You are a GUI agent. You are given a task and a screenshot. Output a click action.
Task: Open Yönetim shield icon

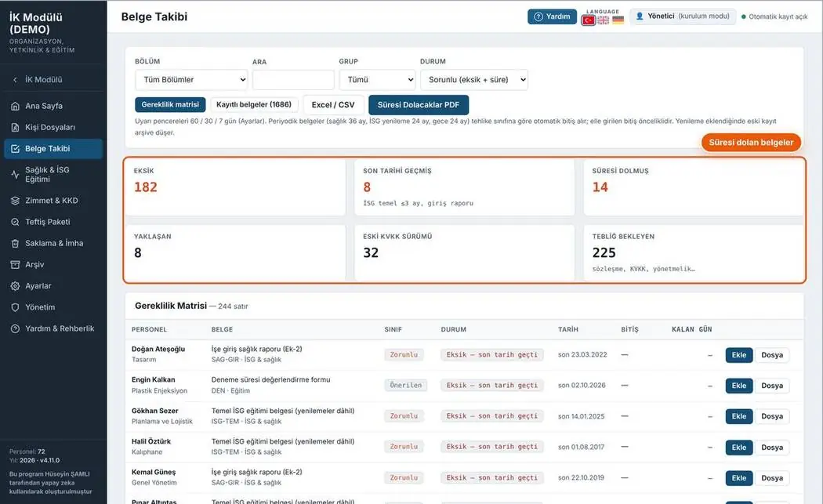point(15,307)
